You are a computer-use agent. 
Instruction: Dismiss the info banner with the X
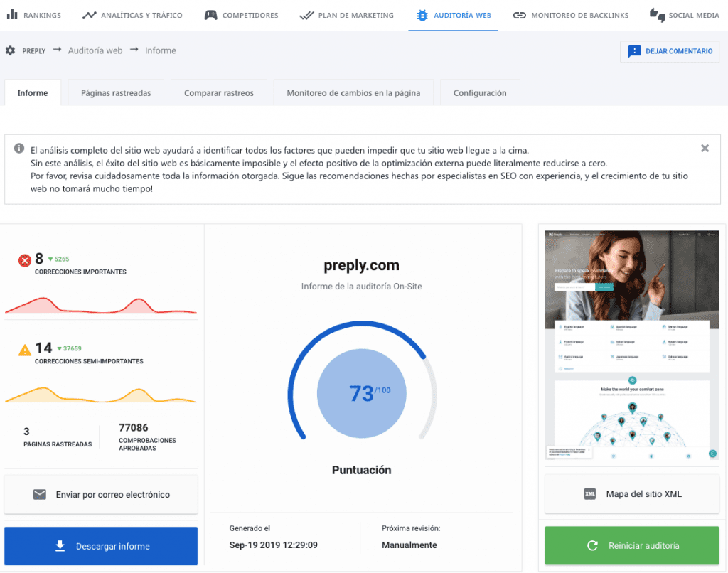click(x=705, y=148)
